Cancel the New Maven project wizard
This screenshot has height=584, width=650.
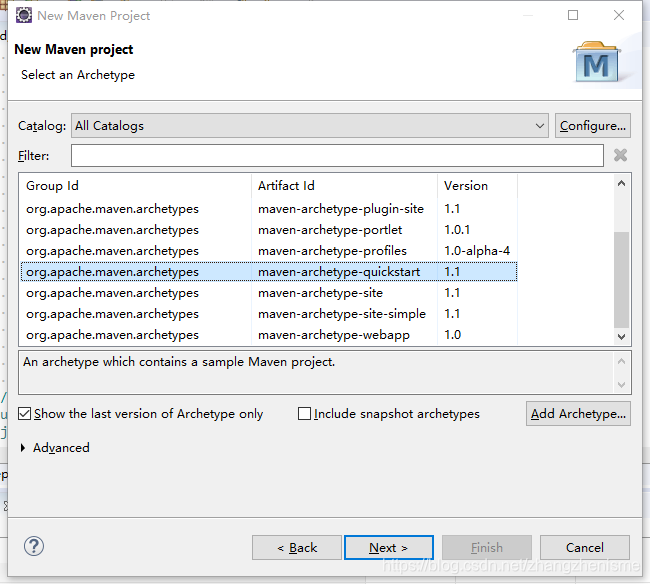click(x=585, y=548)
